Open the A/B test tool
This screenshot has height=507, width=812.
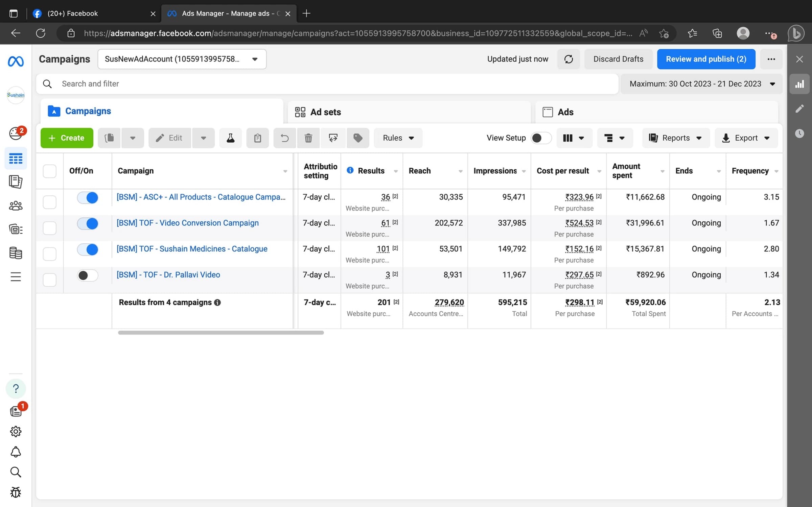click(230, 138)
